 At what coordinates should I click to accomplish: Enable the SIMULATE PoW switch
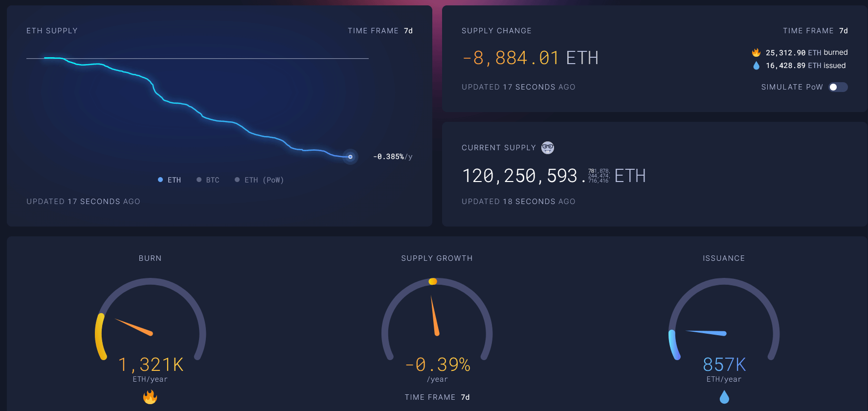(x=837, y=87)
